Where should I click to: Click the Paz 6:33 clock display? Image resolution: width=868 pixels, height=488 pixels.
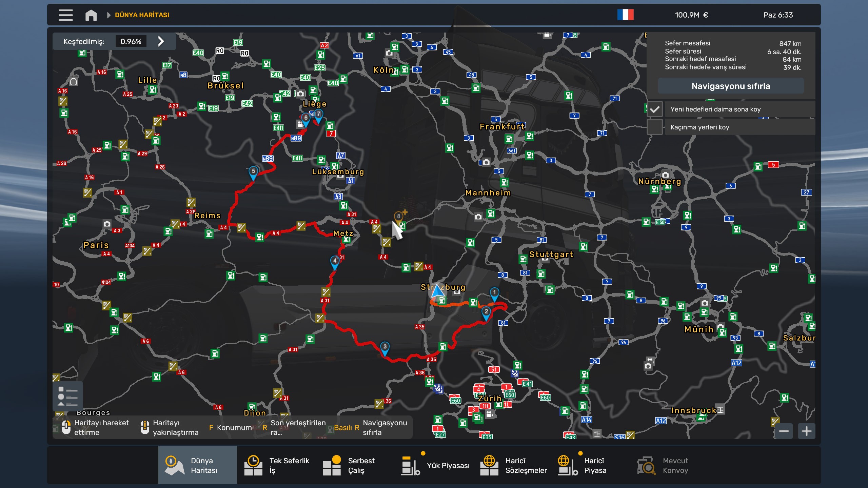click(778, 15)
